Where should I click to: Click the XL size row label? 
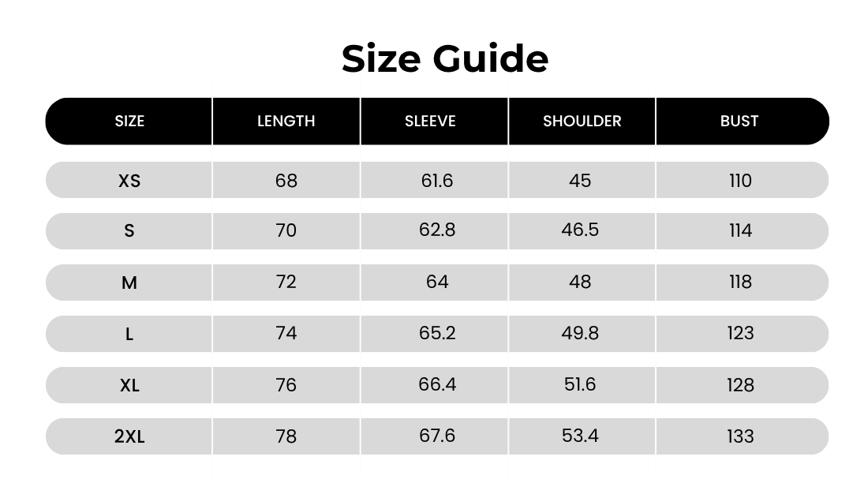point(129,385)
